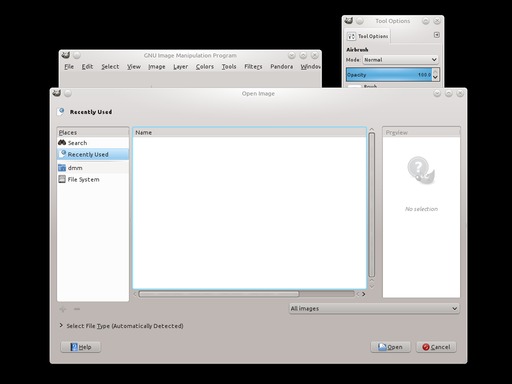Click the binoculars Search icon
Viewport: 512px width, 384px height.
(x=62, y=143)
